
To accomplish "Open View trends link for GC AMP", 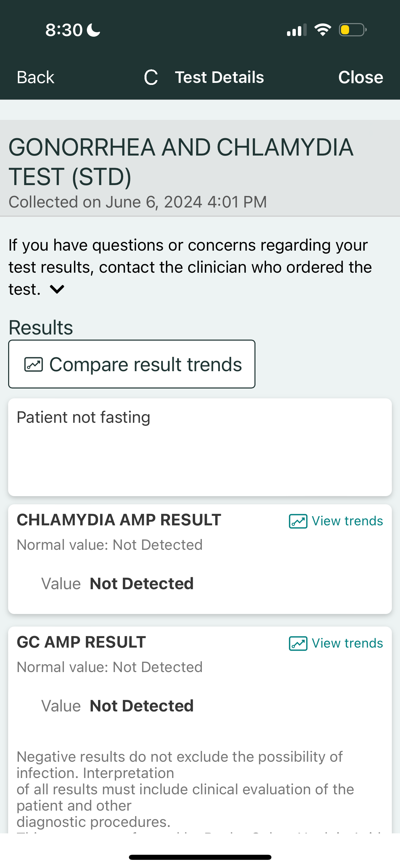I will (x=347, y=643).
